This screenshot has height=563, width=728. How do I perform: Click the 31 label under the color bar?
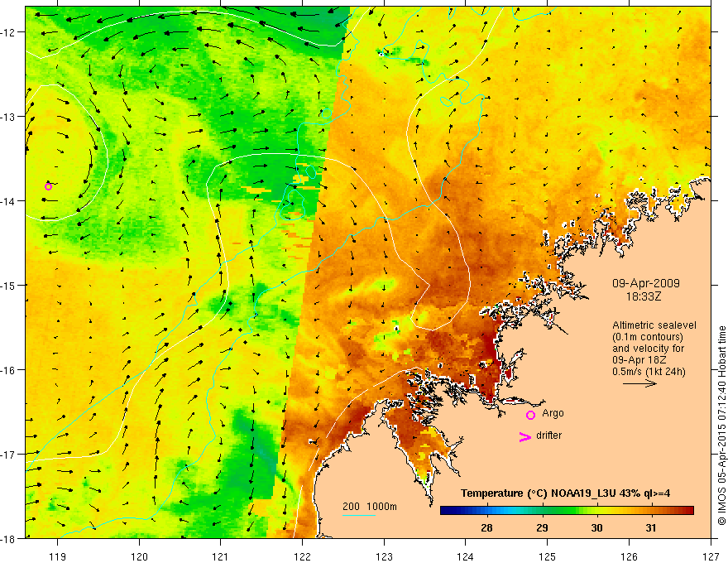pos(651,527)
